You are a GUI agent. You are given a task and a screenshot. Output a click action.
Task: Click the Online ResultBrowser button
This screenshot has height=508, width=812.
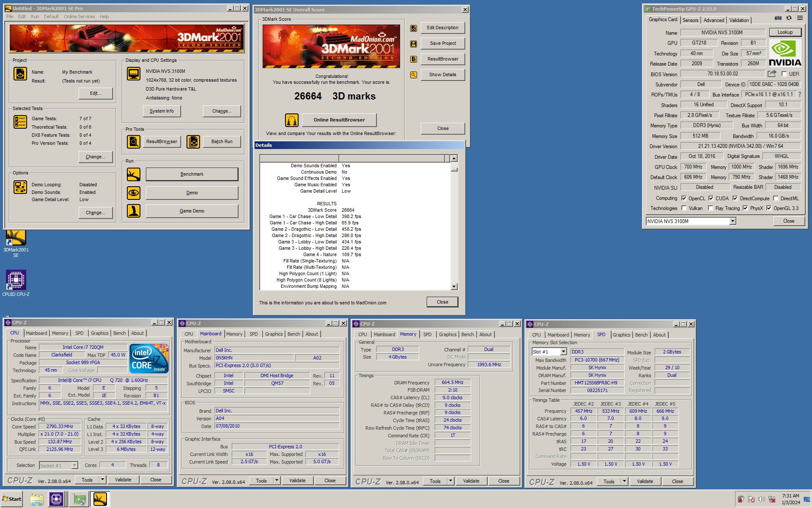tap(339, 120)
